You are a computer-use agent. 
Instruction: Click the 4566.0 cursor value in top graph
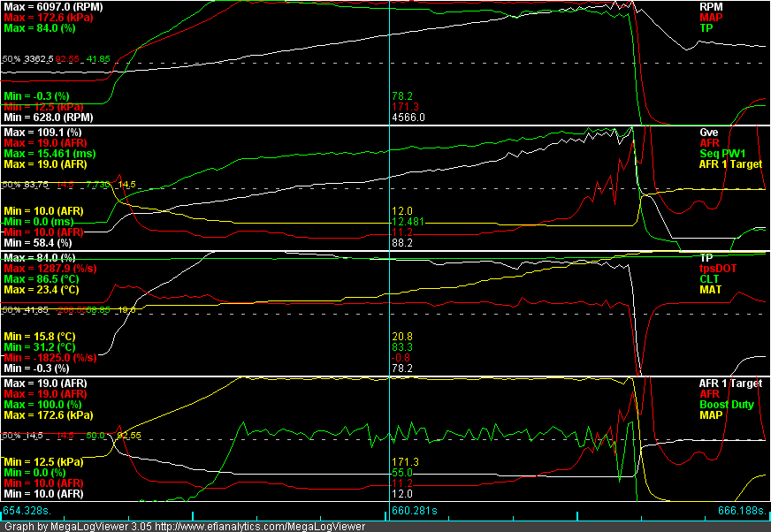[x=408, y=117]
